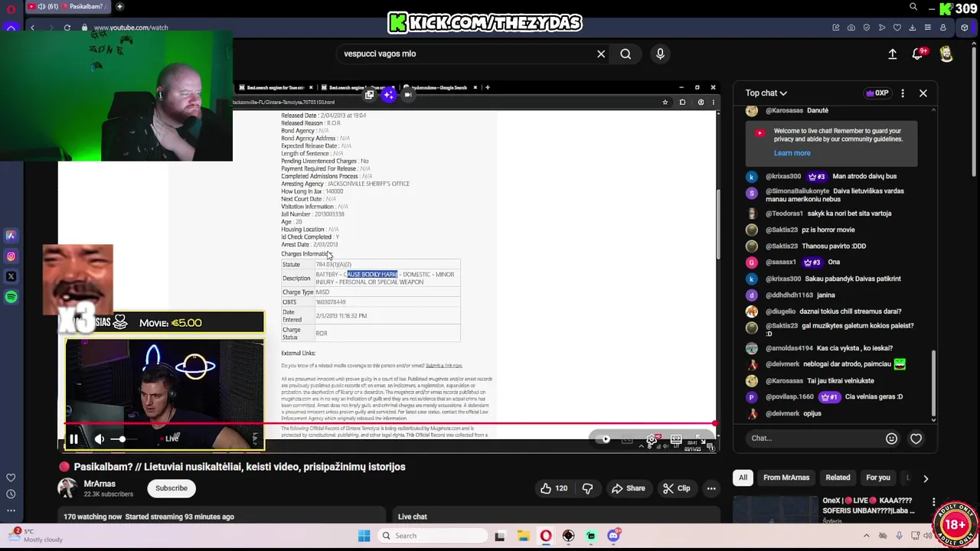Viewport: 980px width, 551px height.
Task: Open player settings gear icon
Action: [x=652, y=439]
